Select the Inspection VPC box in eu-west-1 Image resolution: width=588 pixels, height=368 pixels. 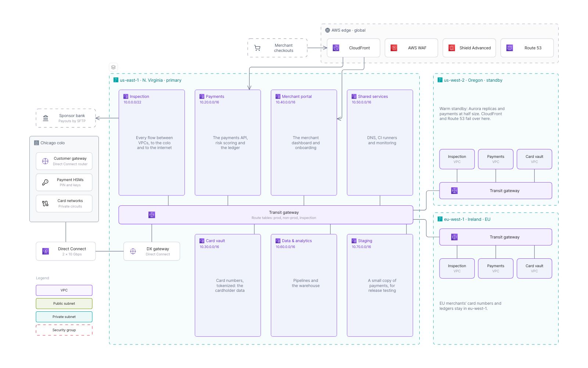tap(457, 268)
